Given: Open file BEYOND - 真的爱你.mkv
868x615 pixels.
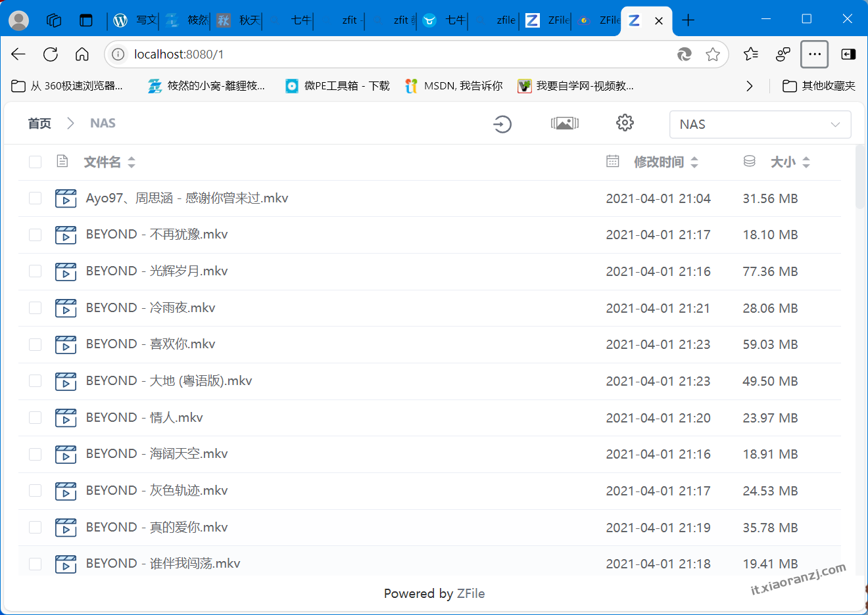Looking at the screenshot, I should point(157,528).
